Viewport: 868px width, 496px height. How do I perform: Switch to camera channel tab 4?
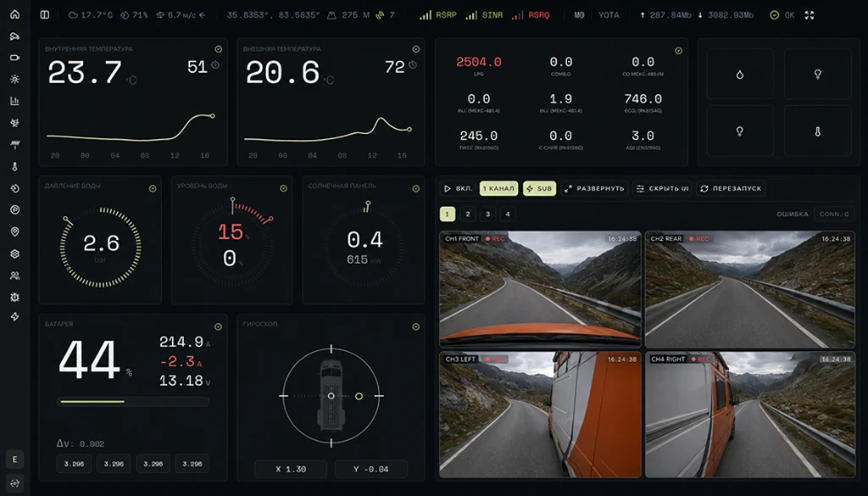click(508, 214)
